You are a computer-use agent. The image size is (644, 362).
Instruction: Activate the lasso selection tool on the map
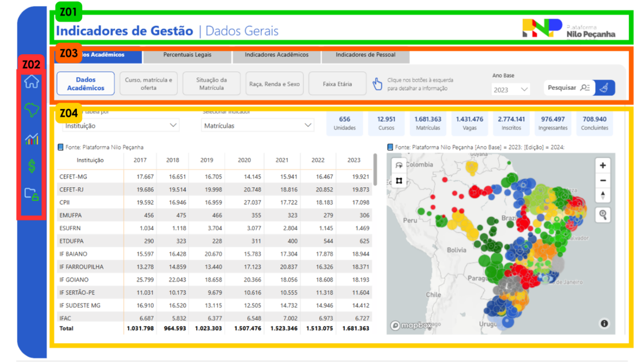coord(399,165)
